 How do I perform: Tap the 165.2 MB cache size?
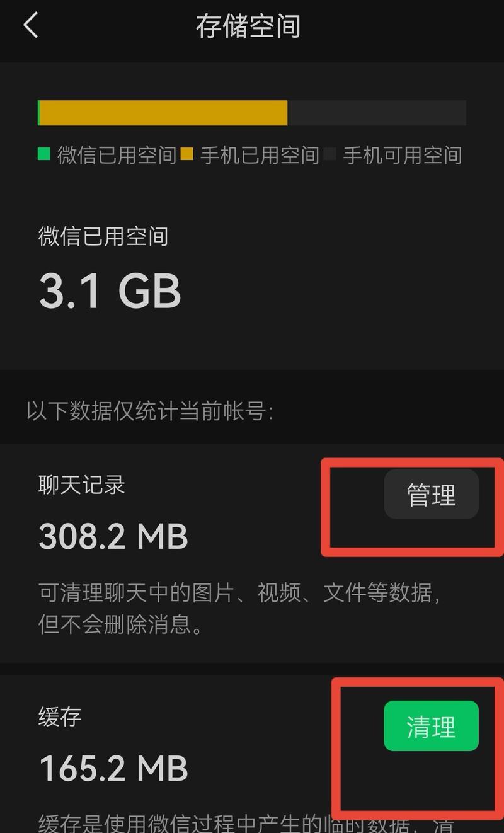pos(113,768)
